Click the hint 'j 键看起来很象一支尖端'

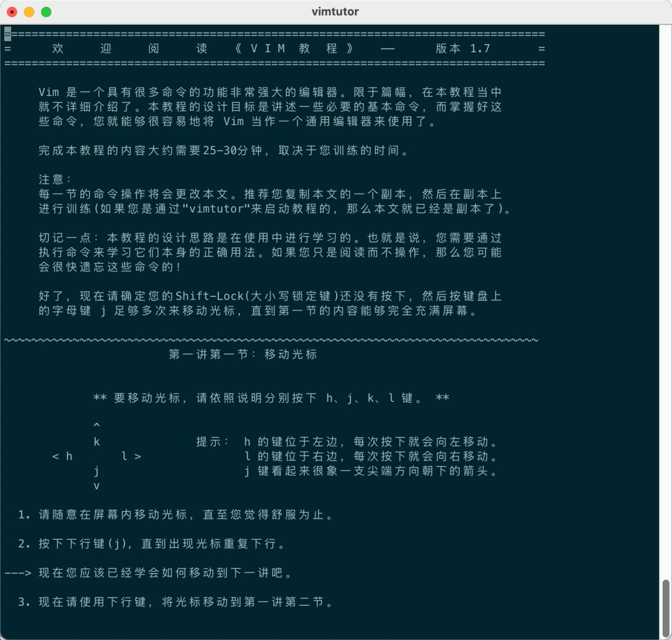click(x=371, y=471)
